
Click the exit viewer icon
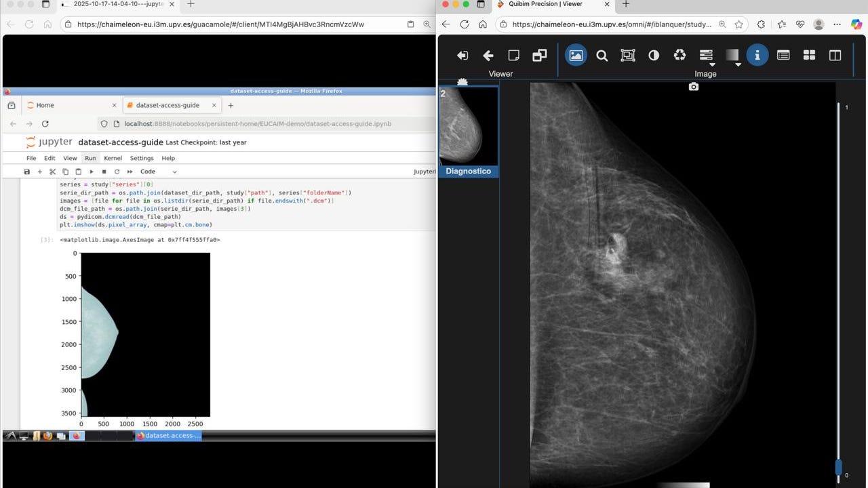(x=462, y=56)
